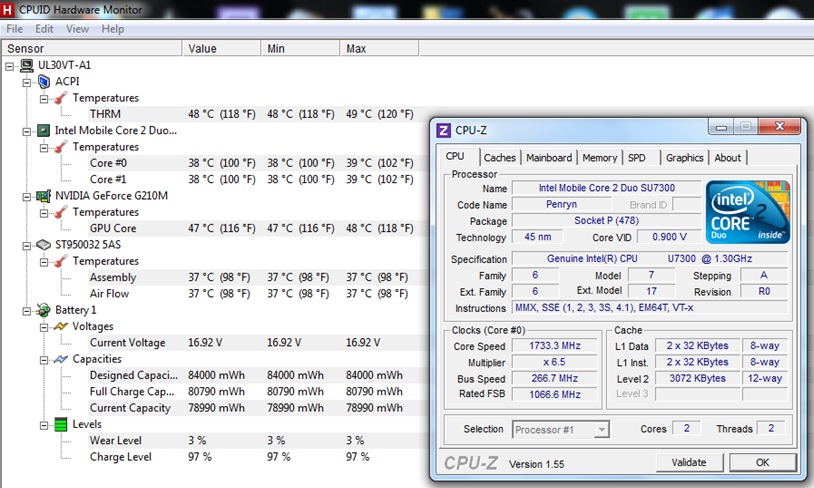
Task: Open the Processor #1 selection dropdown
Action: click(x=601, y=430)
